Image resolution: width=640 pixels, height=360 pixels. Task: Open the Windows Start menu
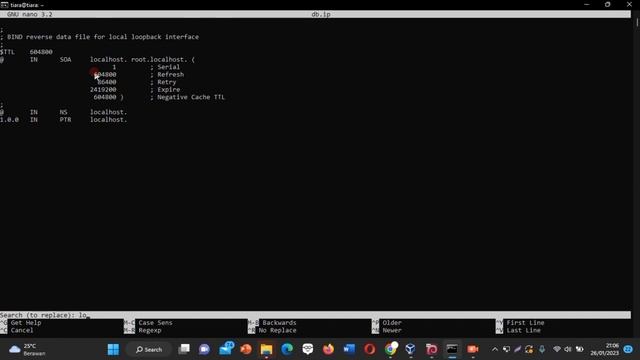[113, 349]
